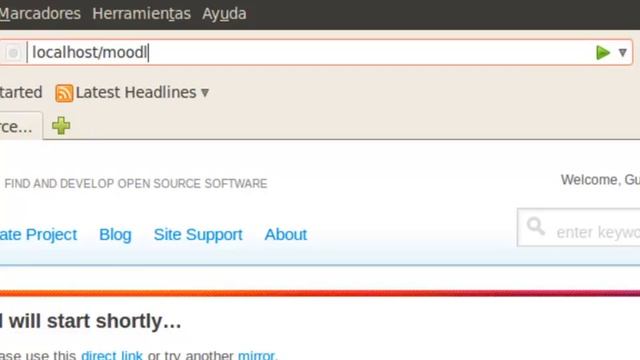
Task: Click the direct link hyperlink
Action: pyautogui.click(x=112, y=355)
